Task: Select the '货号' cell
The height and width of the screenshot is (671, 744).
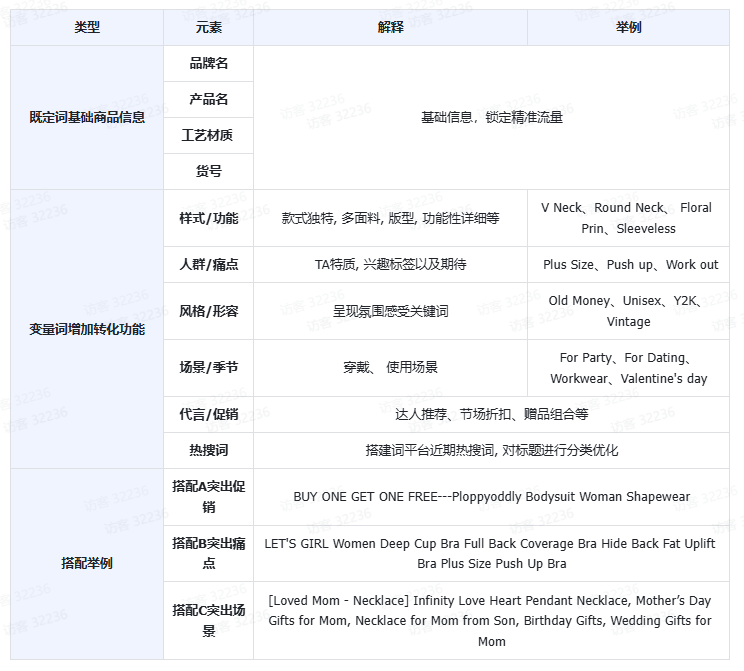Action: coord(208,171)
